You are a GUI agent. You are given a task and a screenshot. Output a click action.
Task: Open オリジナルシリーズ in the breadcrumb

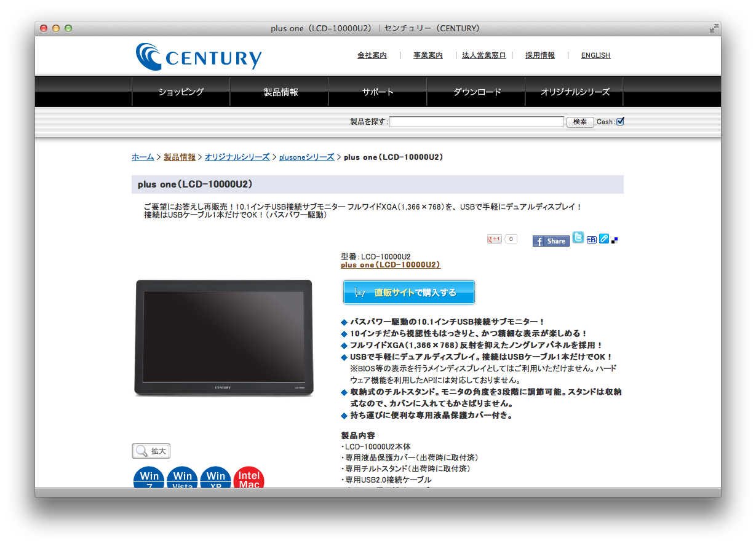coord(237,157)
